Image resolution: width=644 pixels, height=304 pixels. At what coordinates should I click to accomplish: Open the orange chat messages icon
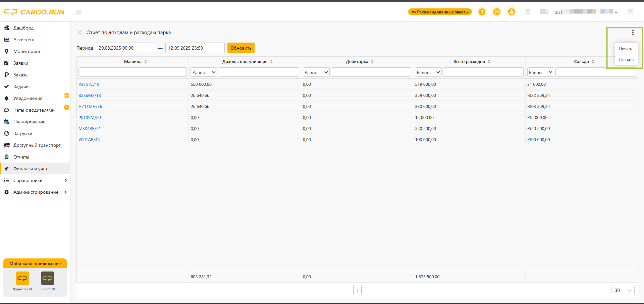click(497, 12)
